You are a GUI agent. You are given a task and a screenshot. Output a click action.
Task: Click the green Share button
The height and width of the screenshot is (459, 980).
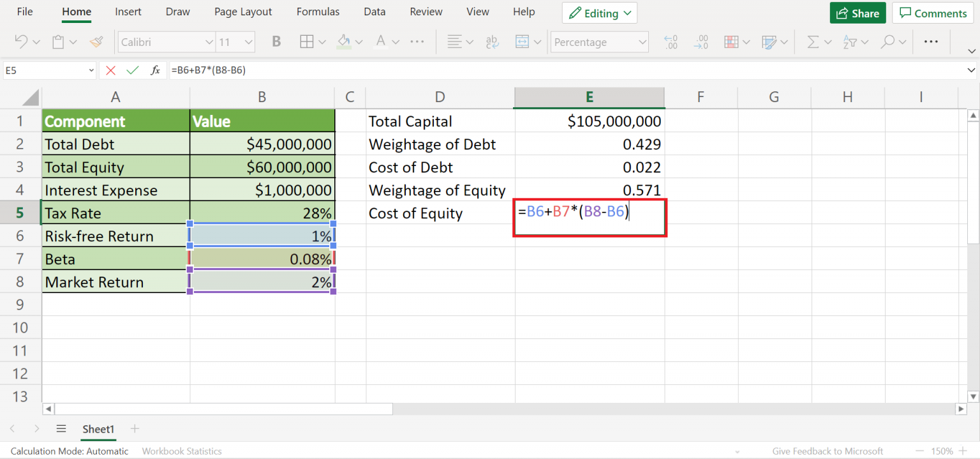coord(857,13)
